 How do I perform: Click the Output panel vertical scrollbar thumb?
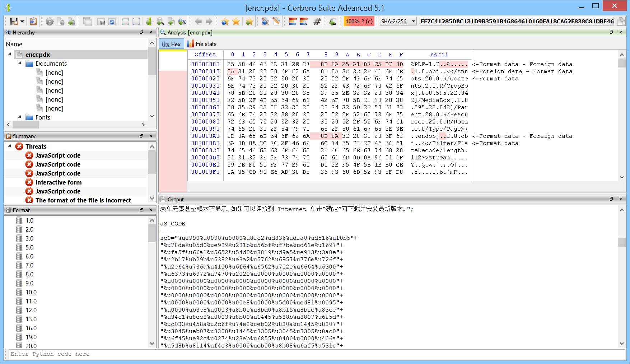click(622, 242)
